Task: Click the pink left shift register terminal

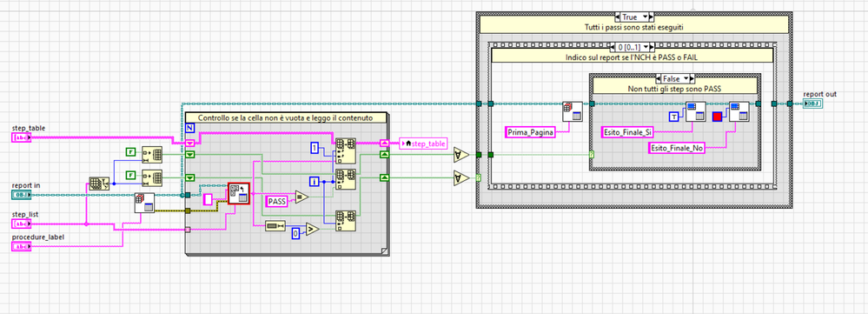Action: (x=190, y=143)
